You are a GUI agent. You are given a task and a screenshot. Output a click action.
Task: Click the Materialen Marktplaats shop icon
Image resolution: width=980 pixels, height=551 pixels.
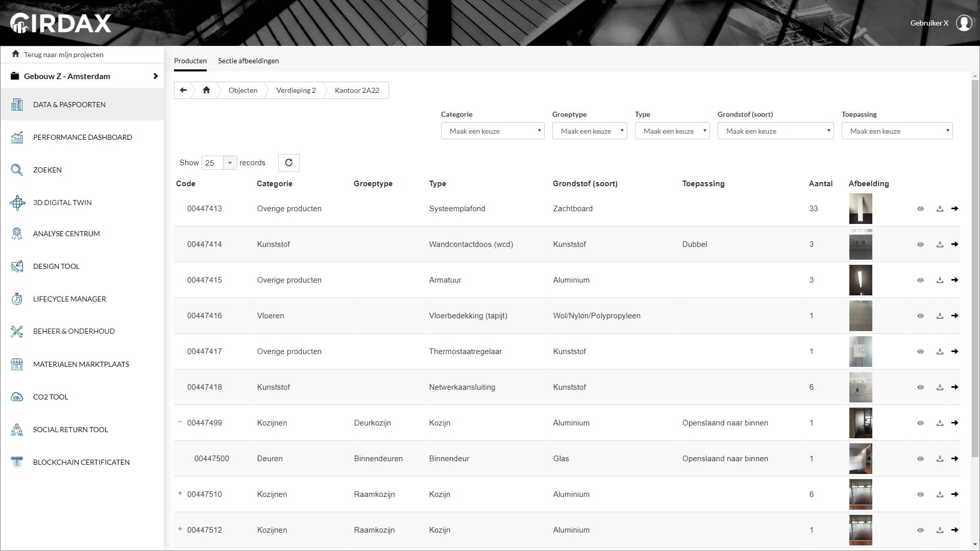(x=17, y=364)
